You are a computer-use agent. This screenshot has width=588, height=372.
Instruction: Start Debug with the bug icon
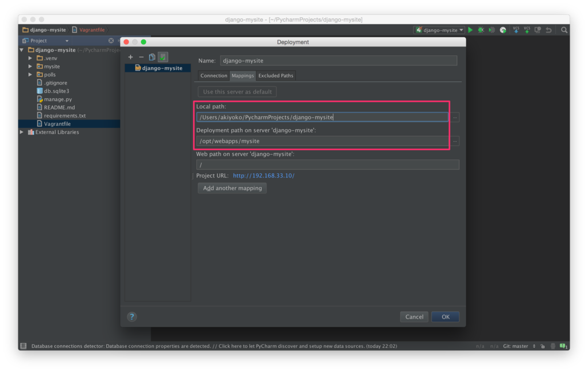coord(481,30)
